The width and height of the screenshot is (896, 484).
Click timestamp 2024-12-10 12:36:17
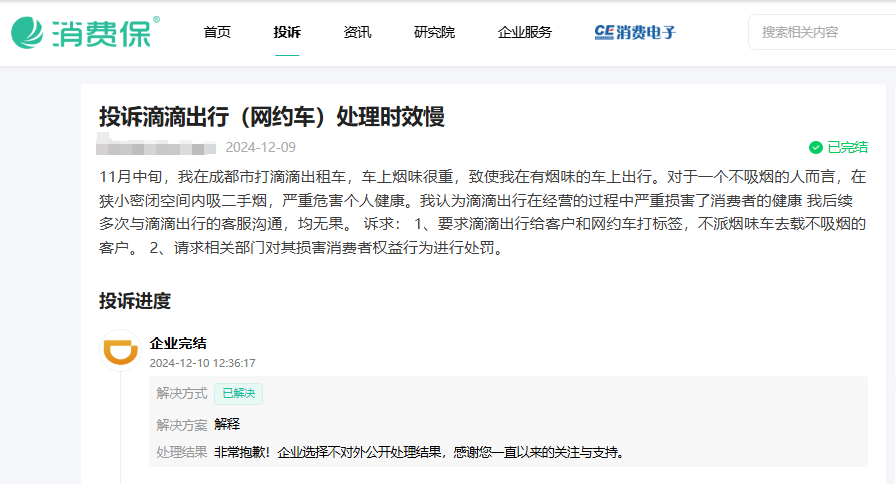[x=202, y=363]
